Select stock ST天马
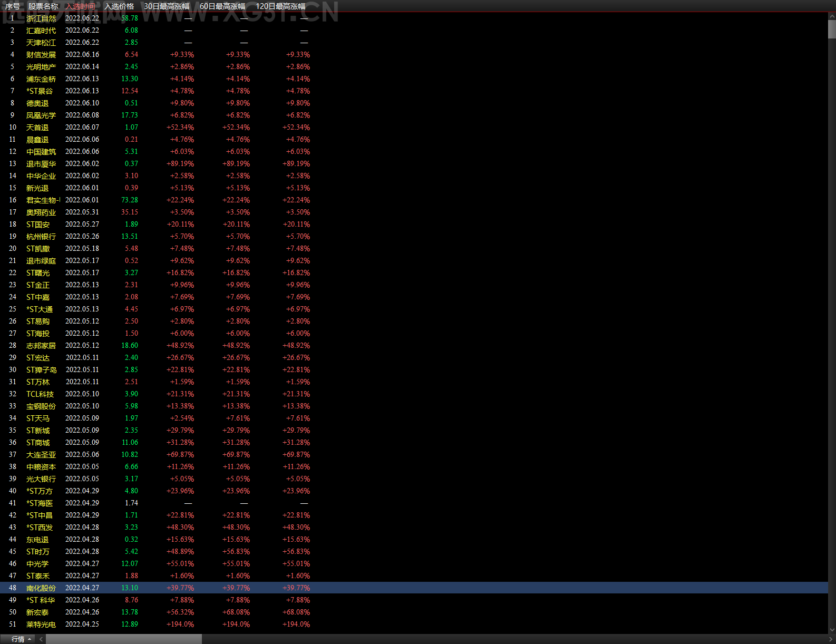The width and height of the screenshot is (836, 644). click(x=38, y=418)
